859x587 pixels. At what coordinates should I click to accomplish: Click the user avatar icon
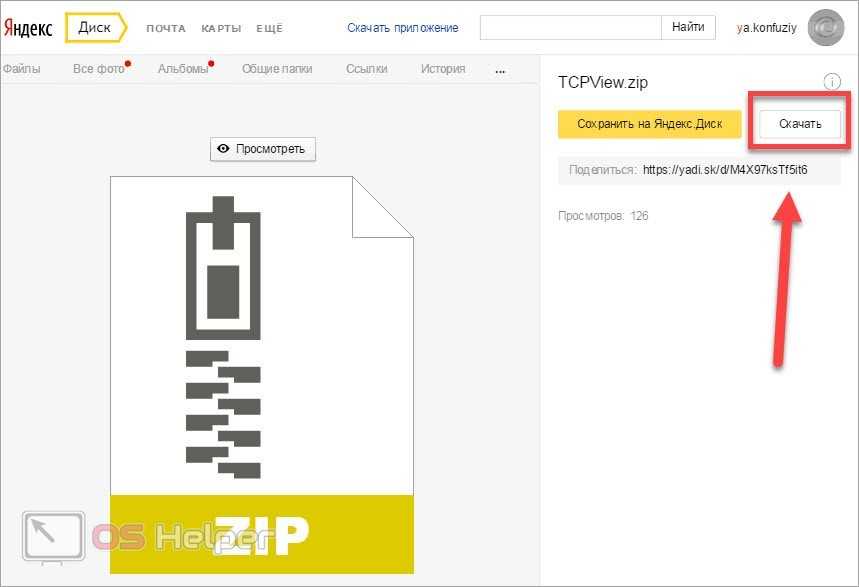click(827, 28)
